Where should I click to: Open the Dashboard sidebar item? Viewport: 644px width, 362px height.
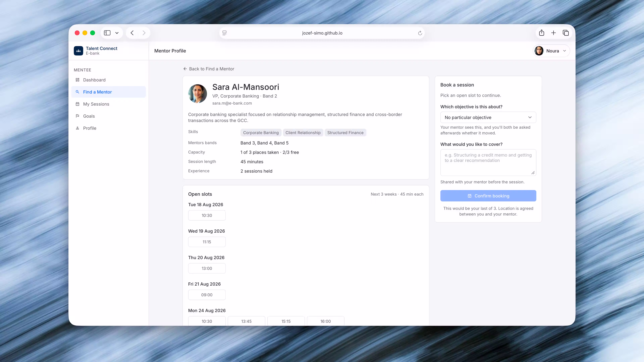pyautogui.click(x=109, y=80)
